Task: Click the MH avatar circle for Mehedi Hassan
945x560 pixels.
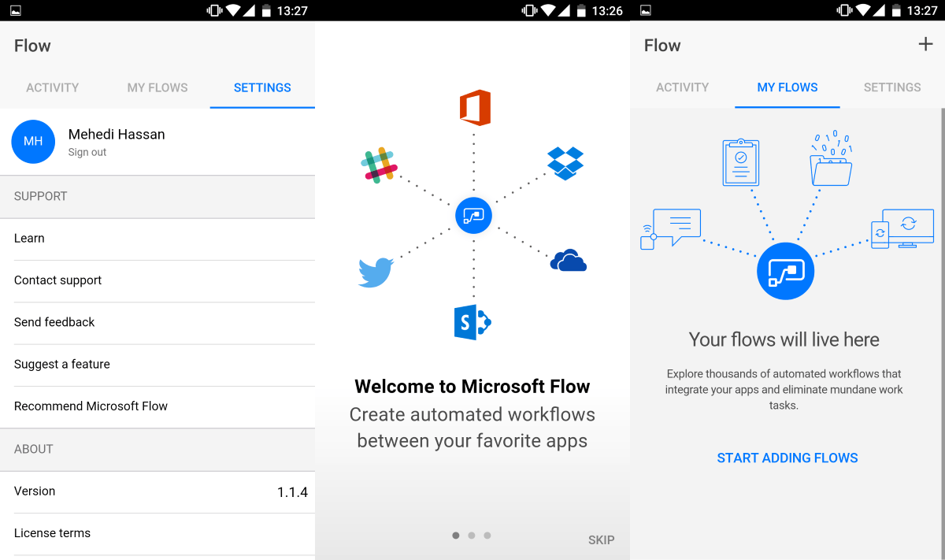Action: [33, 142]
